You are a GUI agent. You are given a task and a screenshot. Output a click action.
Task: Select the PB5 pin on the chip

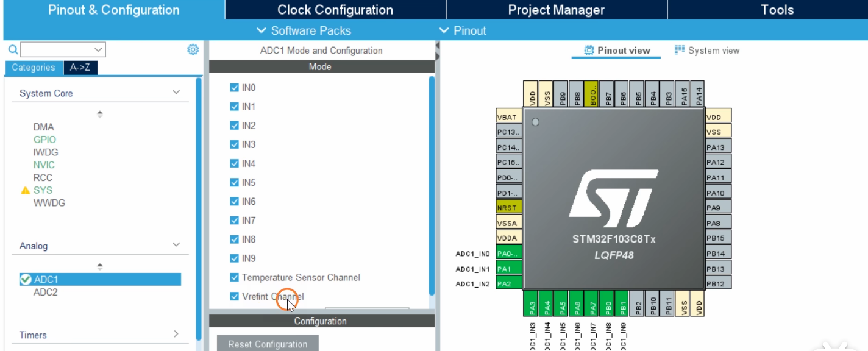[x=638, y=94]
